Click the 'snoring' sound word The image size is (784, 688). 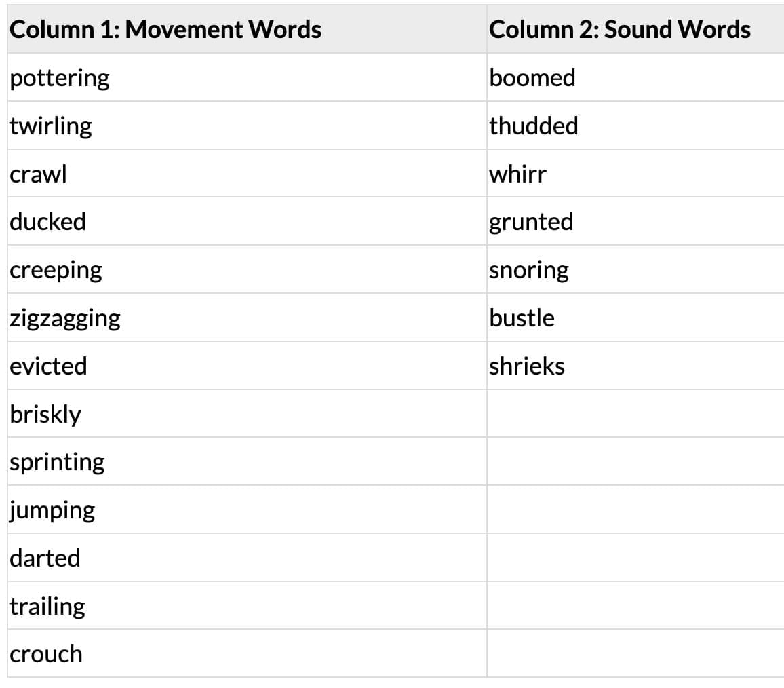(529, 270)
